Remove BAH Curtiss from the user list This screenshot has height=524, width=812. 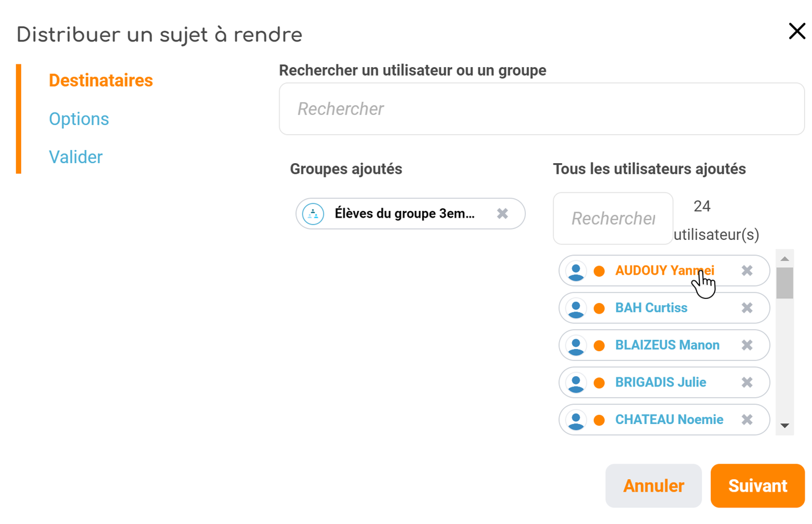click(x=747, y=308)
